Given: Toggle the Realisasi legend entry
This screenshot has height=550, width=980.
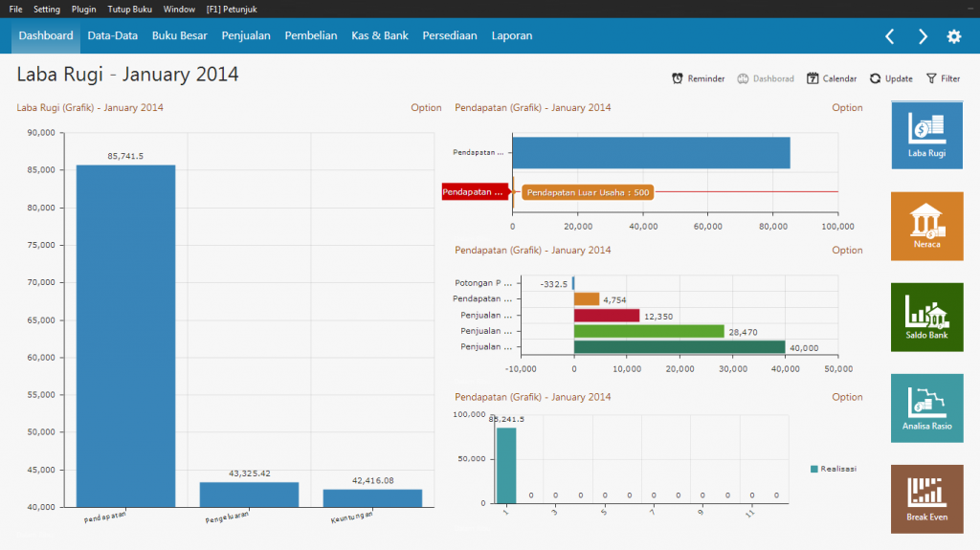Looking at the screenshot, I should [x=833, y=469].
